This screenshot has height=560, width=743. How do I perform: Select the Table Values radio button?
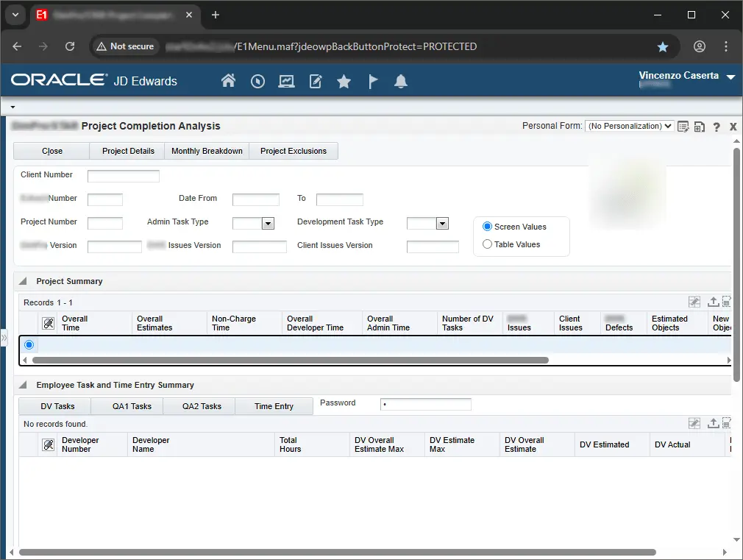[x=487, y=244]
